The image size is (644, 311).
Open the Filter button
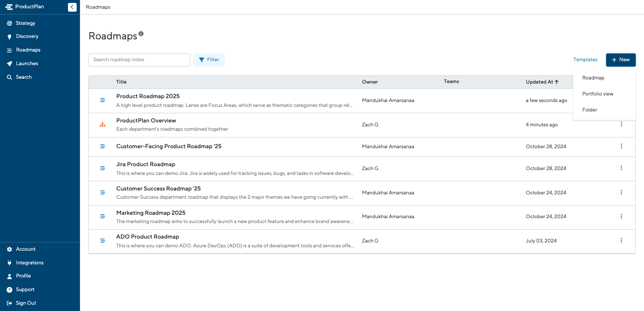click(x=209, y=60)
